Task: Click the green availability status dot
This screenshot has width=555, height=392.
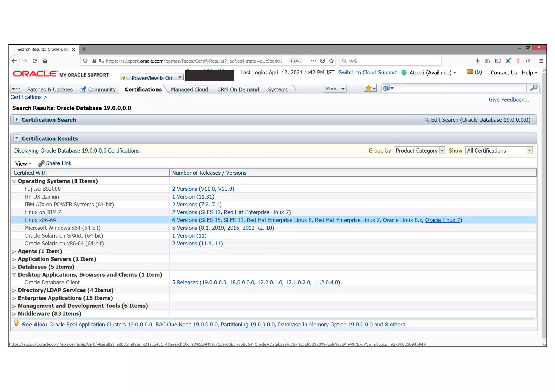Action: coord(404,73)
